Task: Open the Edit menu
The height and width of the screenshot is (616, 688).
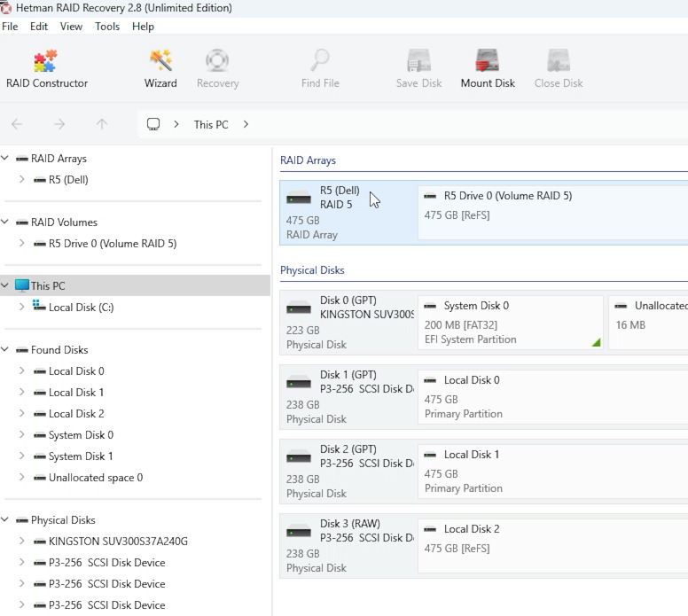Action: 39,27
